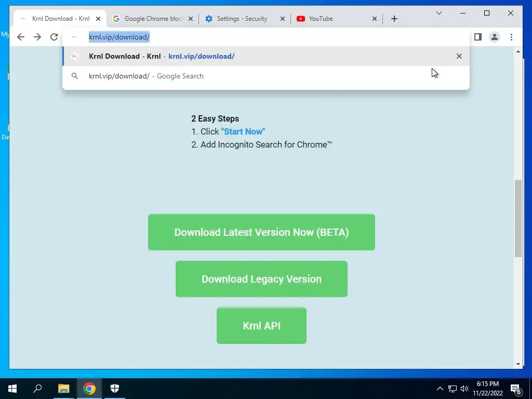Screen dimensions: 532x399
Task: Reload the current page
Action: 54,37
